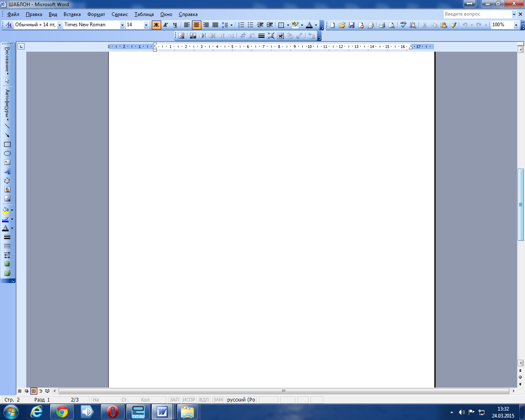Expand the borders dropdown arrow
The width and height of the screenshot is (525, 420).
point(288,25)
